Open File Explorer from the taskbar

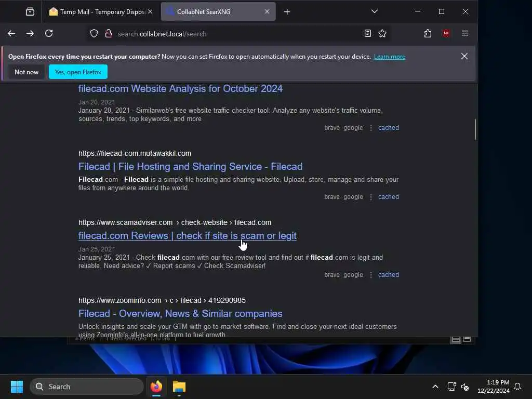tap(179, 387)
